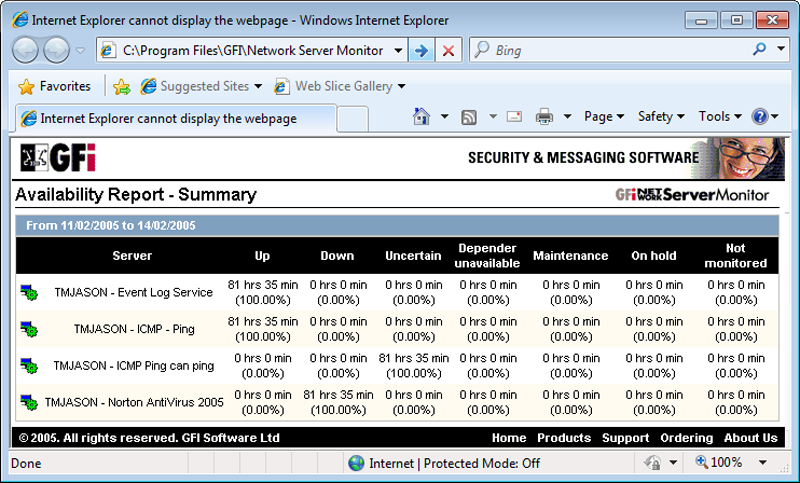The image size is (800, 483).
Task: Click the Internet Explorer icon in title bar
Action: (x=20, y=20)
